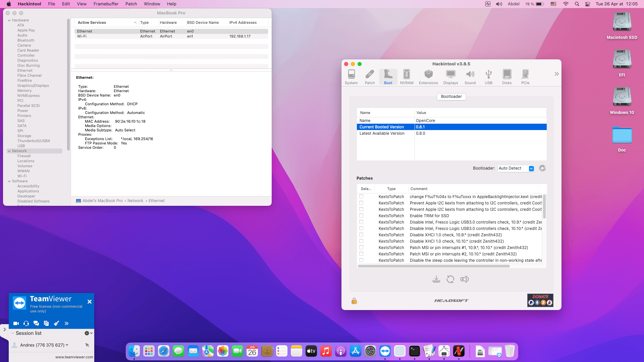644x362 pixels.
Task: Open the Extensions toolbar icon
Action: click(428, 77)
